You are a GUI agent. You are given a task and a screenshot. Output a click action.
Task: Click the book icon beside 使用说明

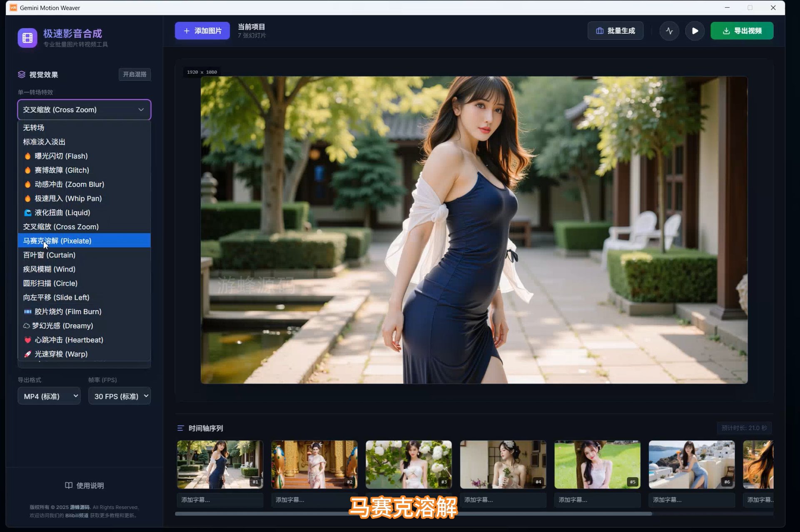pos(69,485)
